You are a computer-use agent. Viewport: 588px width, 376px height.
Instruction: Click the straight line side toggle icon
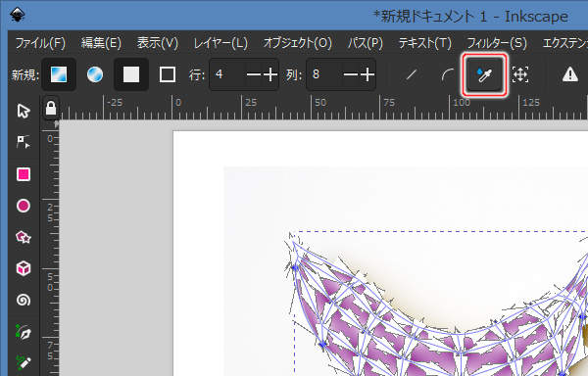click(412, 74)
